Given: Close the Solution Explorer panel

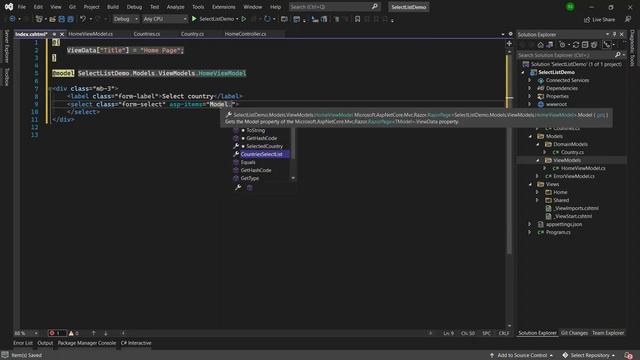Looking at the screenshot, I should click(x=622, y=34).
